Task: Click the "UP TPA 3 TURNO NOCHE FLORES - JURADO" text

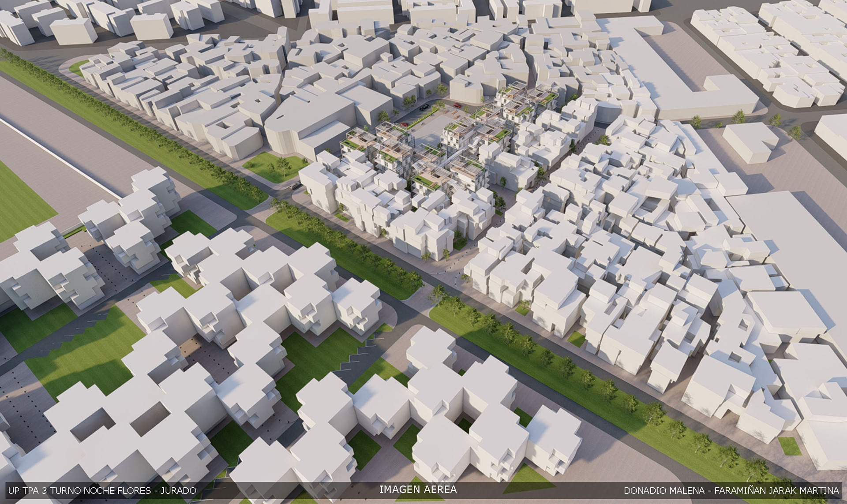Action: point(102,490)
